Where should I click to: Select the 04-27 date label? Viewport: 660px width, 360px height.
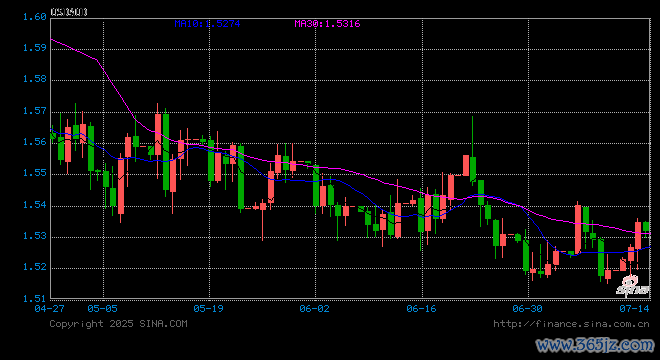pos(49,309)
